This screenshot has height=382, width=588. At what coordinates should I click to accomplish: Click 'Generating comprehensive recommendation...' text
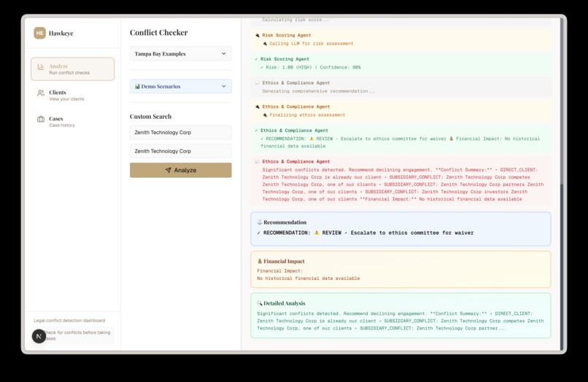(x=318, y=91)
